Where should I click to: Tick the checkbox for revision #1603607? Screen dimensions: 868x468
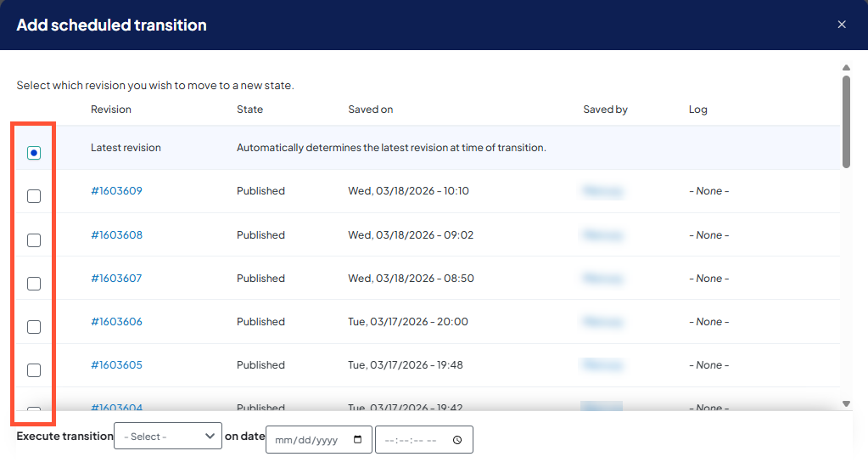(34, 284)
